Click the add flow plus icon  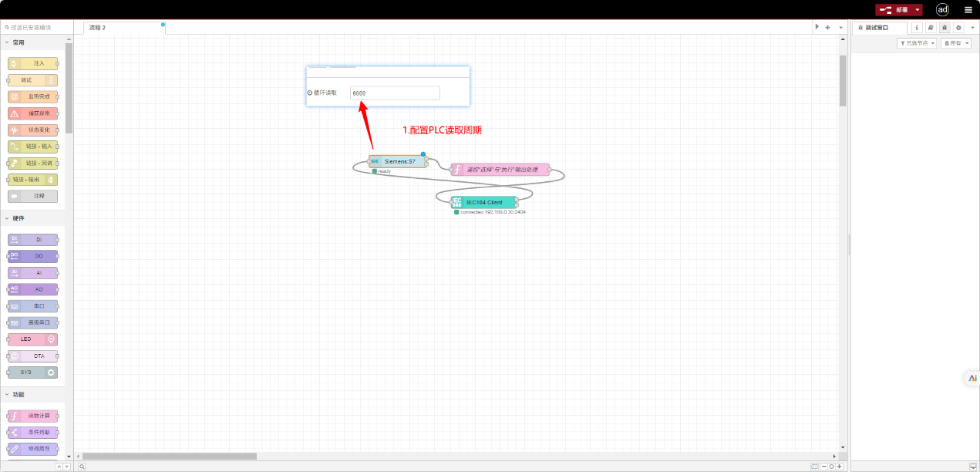click(x=827, y=28)
